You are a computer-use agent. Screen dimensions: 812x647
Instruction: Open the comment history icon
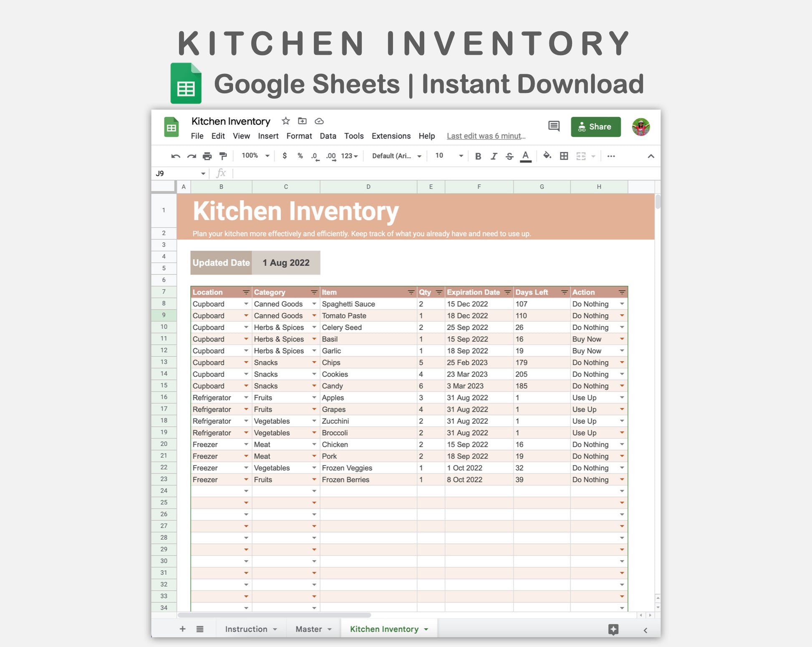click(554, 126)
